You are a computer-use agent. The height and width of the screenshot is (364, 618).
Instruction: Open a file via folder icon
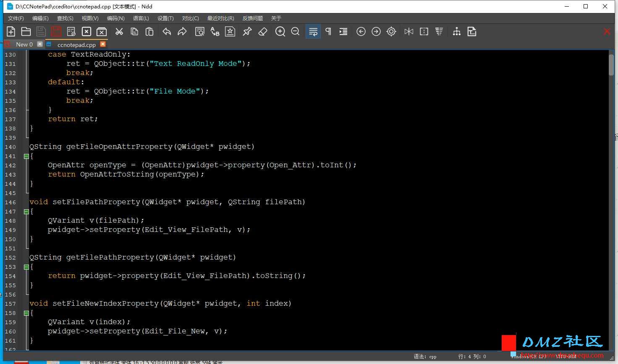click(26, 31)
